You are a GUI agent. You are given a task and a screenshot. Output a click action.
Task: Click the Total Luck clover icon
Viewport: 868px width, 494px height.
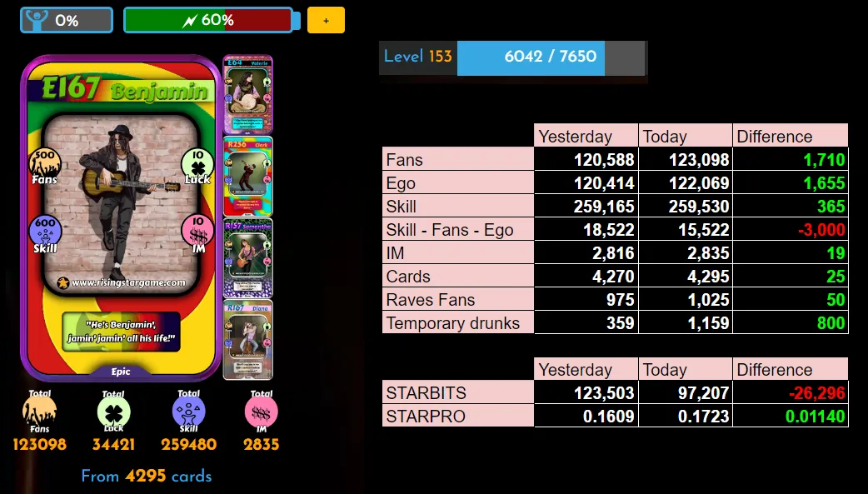pos(113,412)
